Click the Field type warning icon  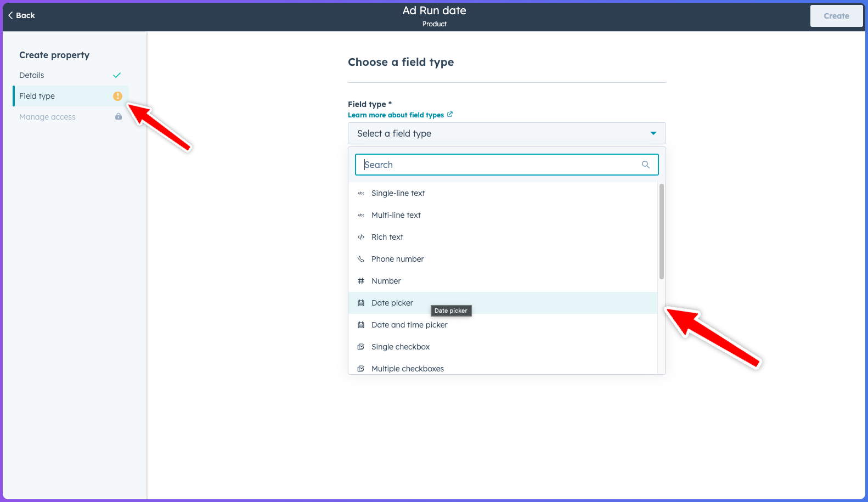117,96
